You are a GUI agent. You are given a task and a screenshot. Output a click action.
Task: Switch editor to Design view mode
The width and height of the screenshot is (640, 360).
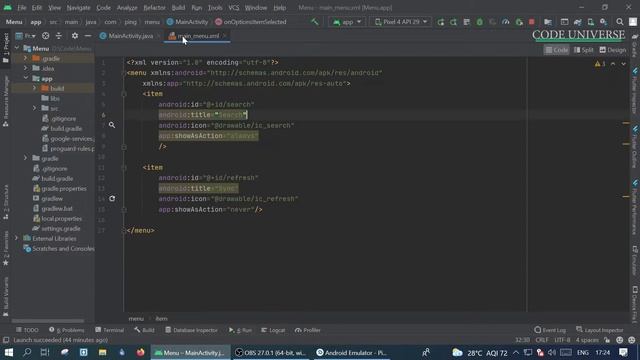[x=613, y=50]
